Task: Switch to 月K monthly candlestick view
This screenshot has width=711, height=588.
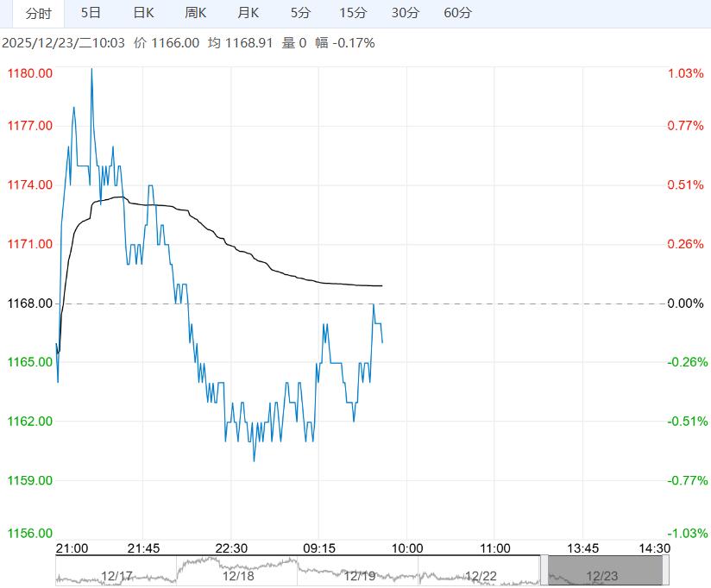Action: 249,13
